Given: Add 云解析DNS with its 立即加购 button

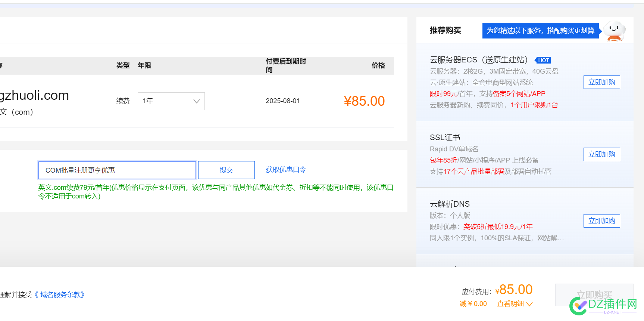Looking at the screenshot, I should pyautogui.click(x=601, y=221).
